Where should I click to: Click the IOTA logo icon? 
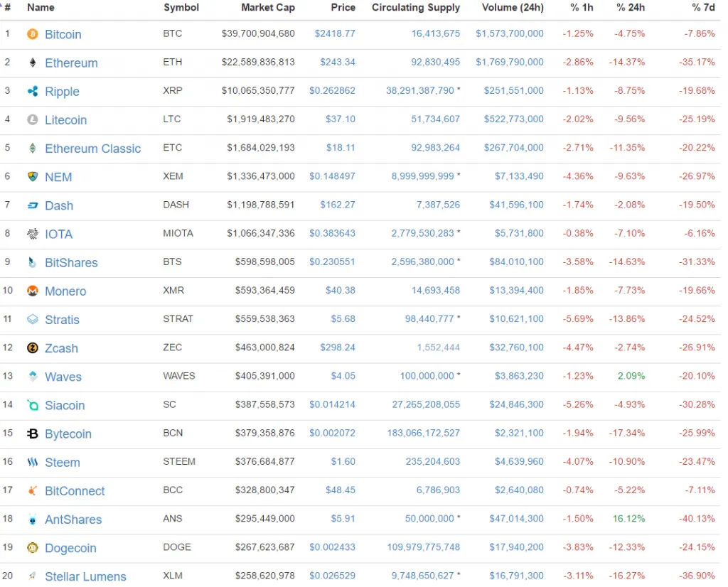click(33, 233)
